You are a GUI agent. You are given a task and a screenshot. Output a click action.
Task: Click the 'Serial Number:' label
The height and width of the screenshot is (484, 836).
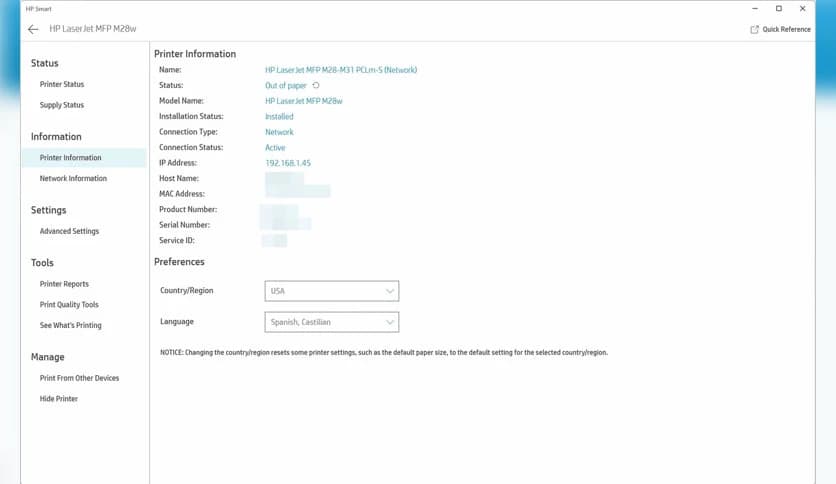click(184, 225)
